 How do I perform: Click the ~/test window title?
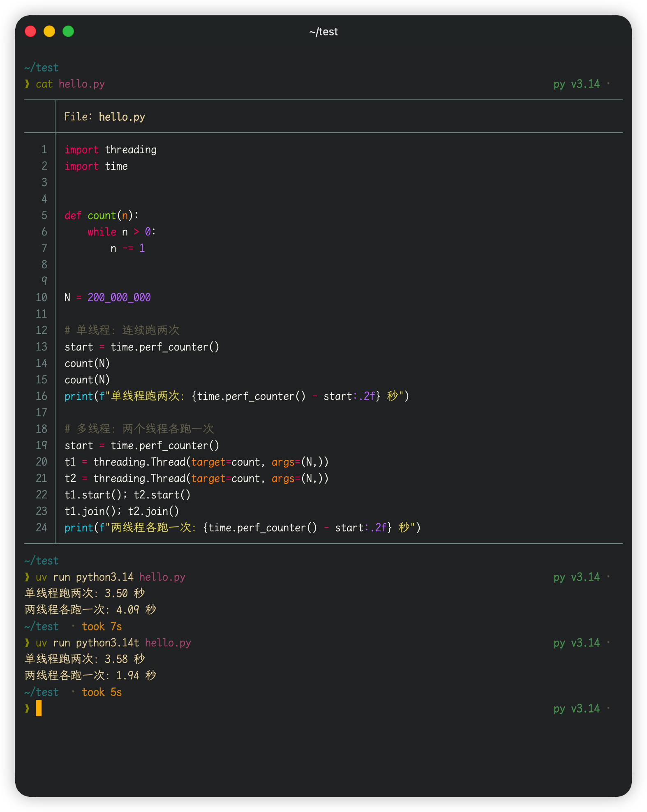[x=323, y=32]
